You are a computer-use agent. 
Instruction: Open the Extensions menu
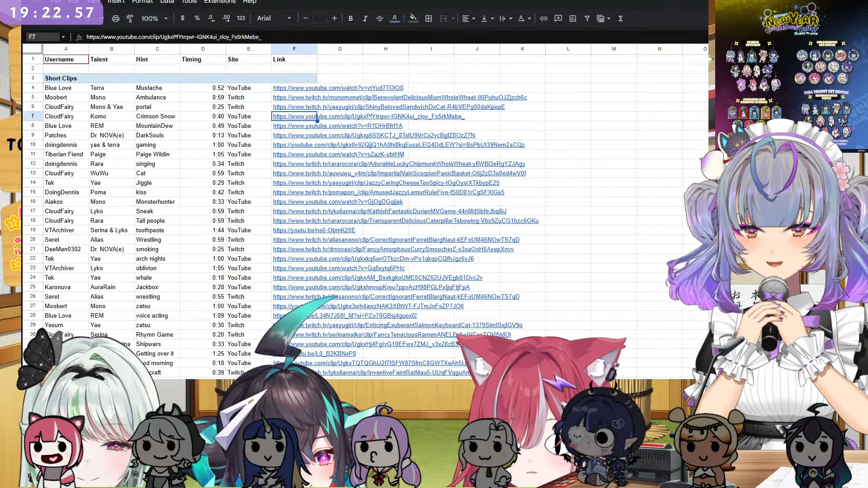click(220, 2)
